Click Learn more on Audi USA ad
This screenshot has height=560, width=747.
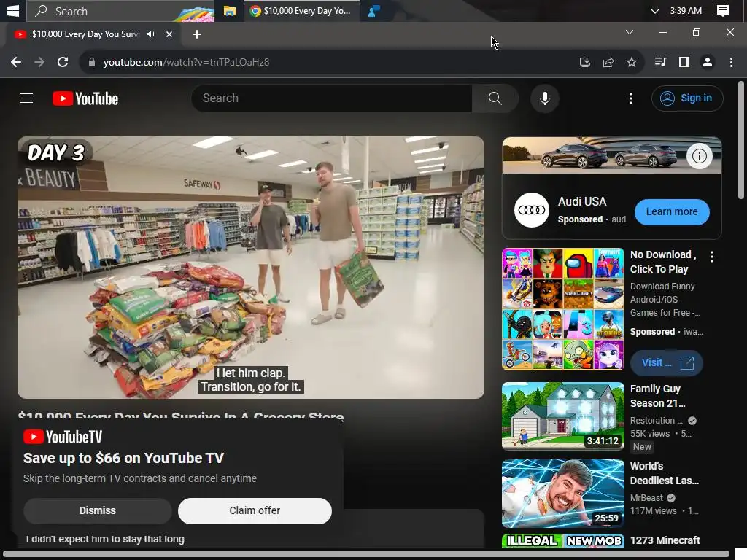672,212
